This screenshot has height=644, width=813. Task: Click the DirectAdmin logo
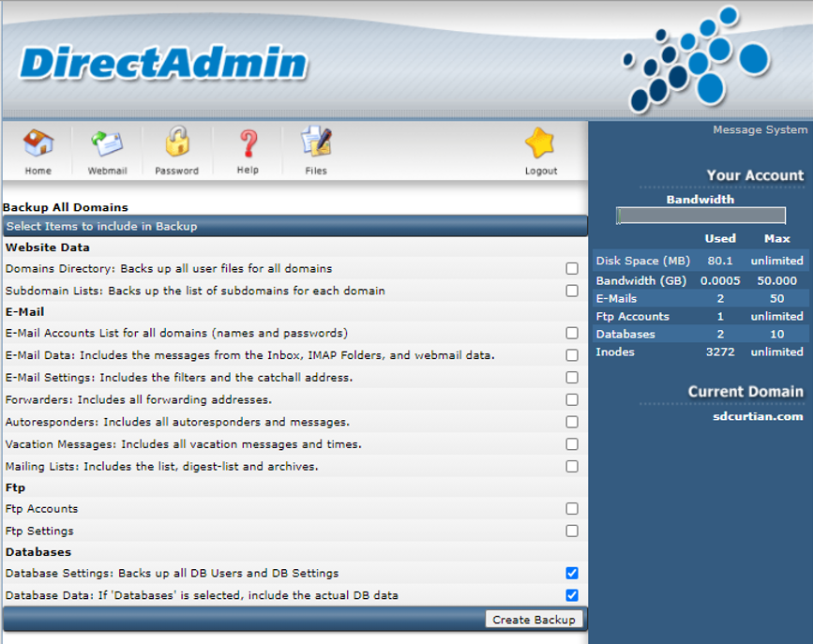click(164, 63)
